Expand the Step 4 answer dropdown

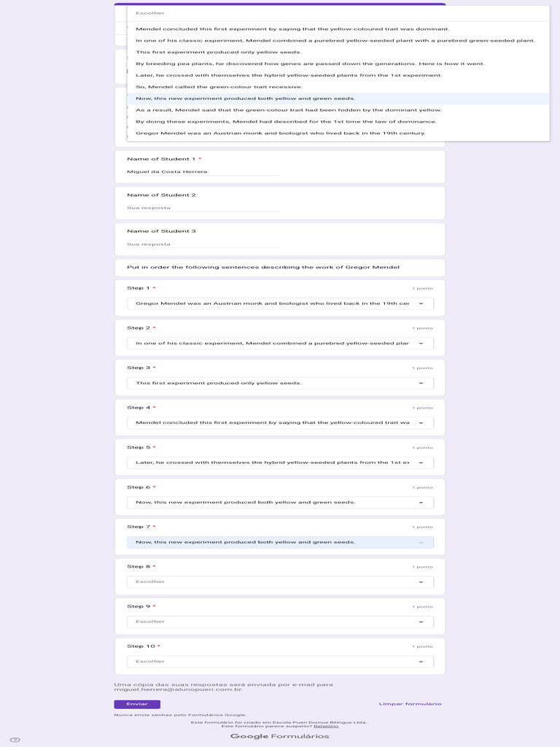click(x=280, y=422)
